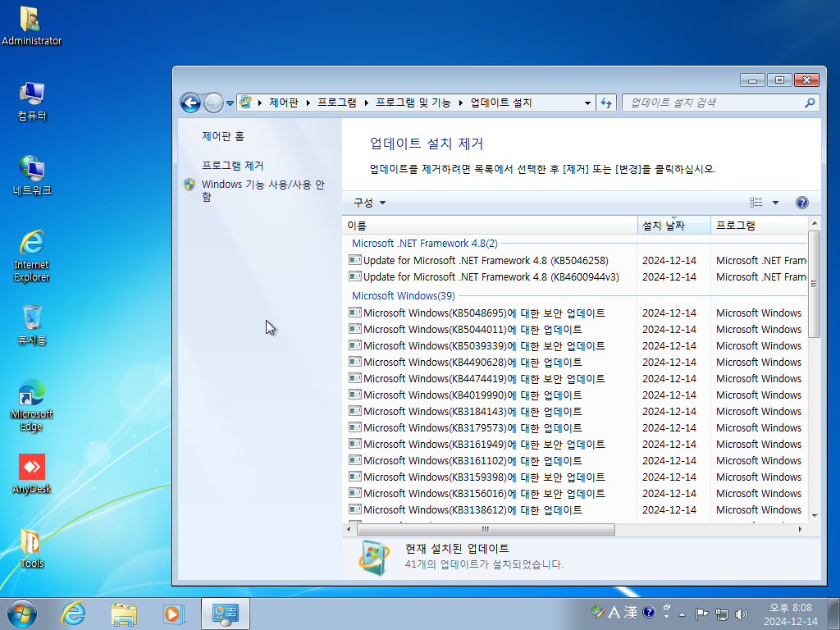Click the change view icon button
This screenshot has width=840, height=630.
(x=756, y=203)
